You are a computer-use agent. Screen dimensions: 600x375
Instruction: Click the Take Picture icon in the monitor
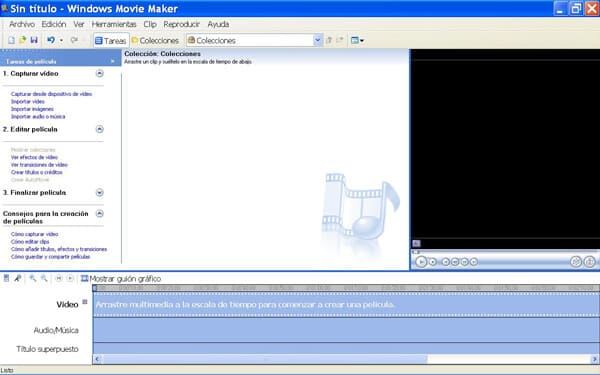click(x=589, y=262)
